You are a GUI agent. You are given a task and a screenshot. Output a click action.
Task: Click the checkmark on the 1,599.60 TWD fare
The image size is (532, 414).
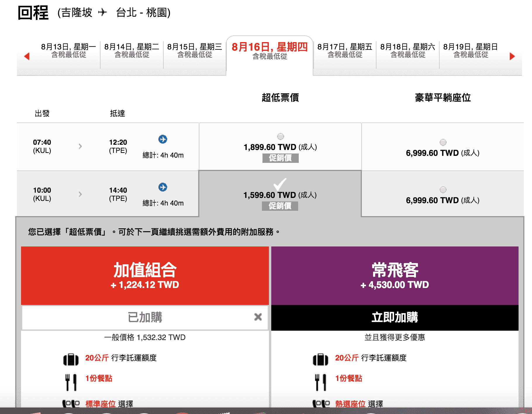(280, 184)
